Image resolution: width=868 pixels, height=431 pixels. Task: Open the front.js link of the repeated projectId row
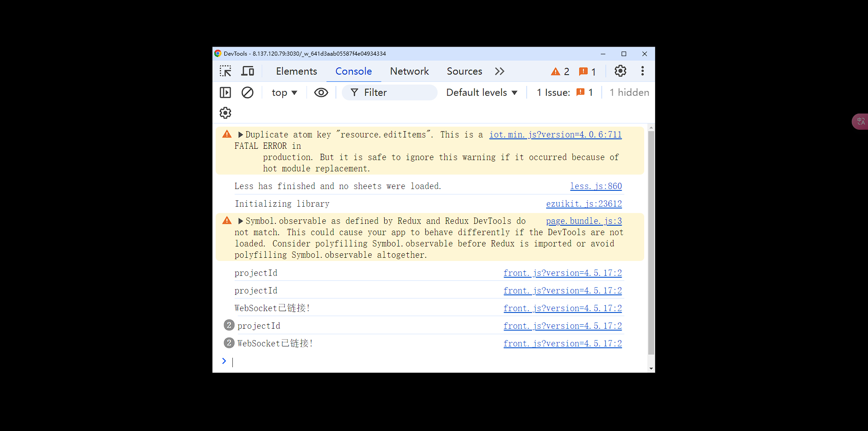[562, 326]
